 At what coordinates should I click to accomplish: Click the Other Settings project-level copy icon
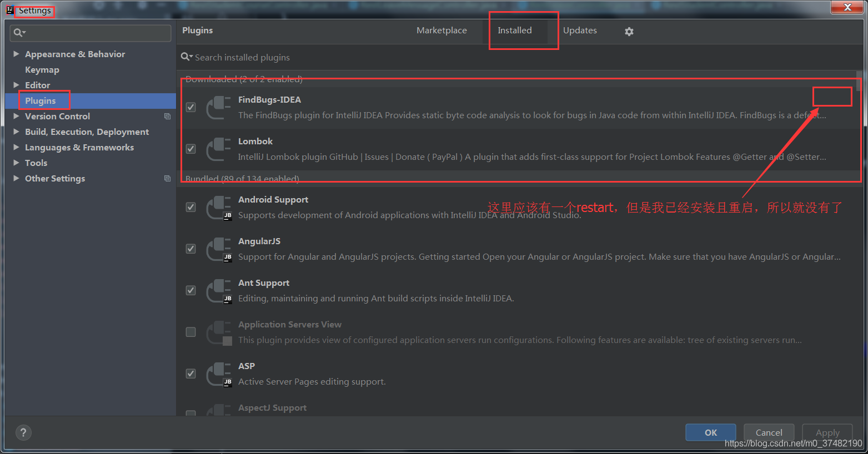click(x=167, y=178)
